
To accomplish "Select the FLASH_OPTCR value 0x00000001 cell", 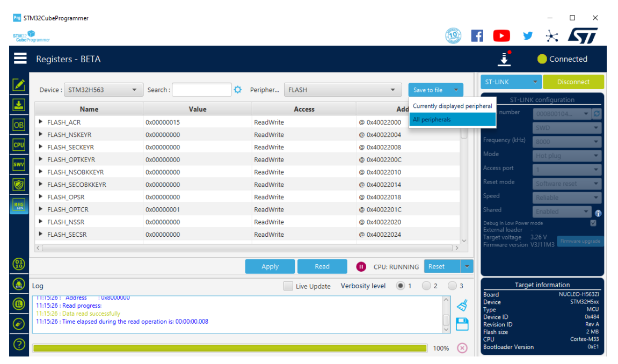I will tap(198, 209).
